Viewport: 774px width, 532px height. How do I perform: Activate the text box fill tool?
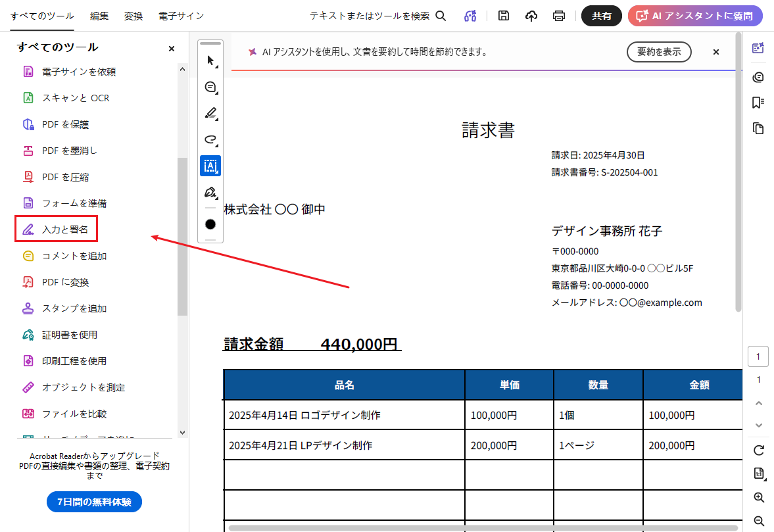pyautogui.click(x=210, y=166)
